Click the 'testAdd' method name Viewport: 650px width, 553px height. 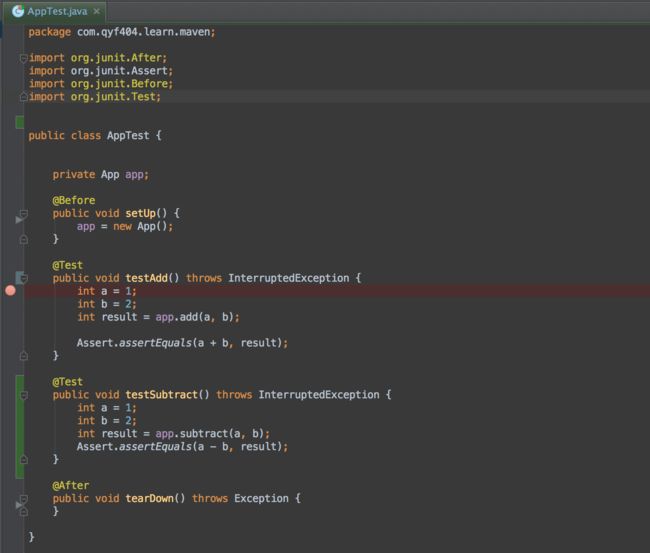click(x=146, y=278)
